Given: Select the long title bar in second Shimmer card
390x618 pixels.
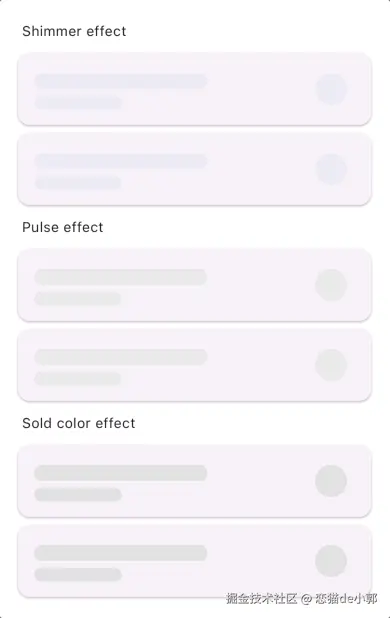Looking at the screenshot, I should click(121, 161).
